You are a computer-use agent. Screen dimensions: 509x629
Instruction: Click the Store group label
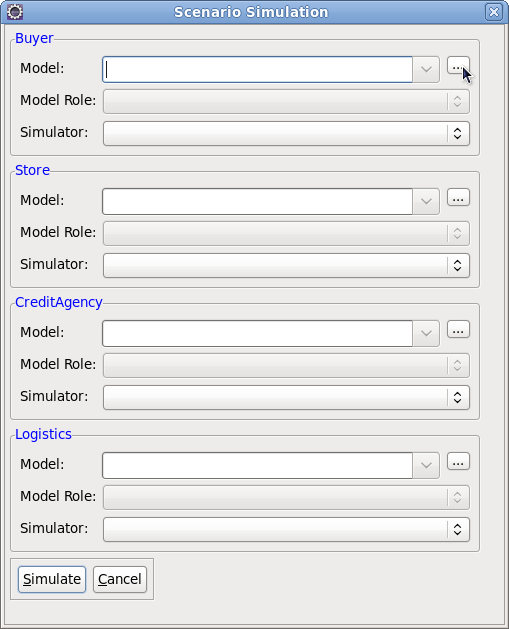click(x=32, y=170)
